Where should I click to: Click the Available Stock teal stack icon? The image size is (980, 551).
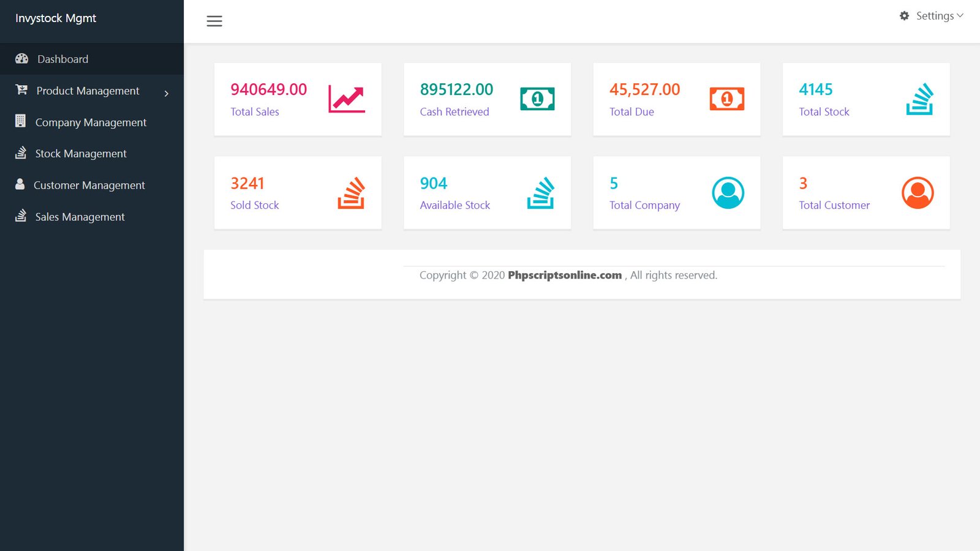coord(540,193)
